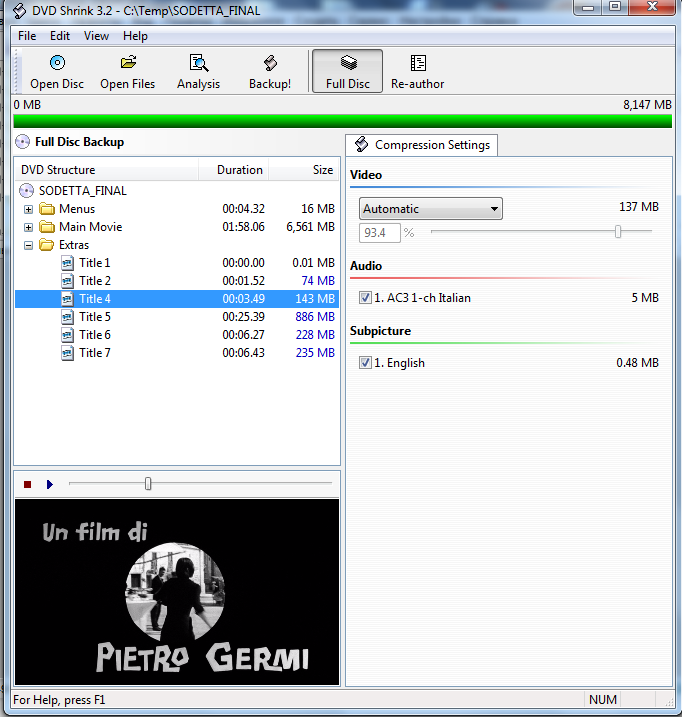Image resolution: width=682 pixels, height=717 pixels.
Task: Click the Title 7 video icon
Action: point(67,353)
